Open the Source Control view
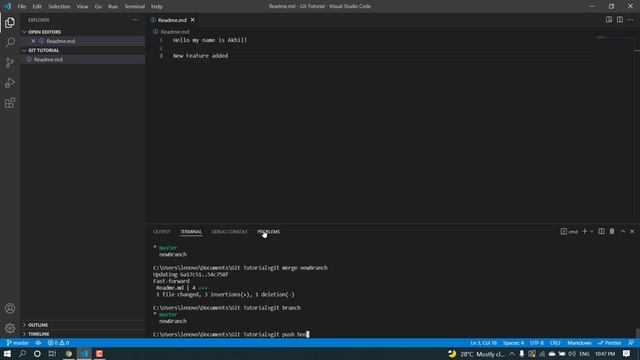640x360 pixels. pos(10,62)
